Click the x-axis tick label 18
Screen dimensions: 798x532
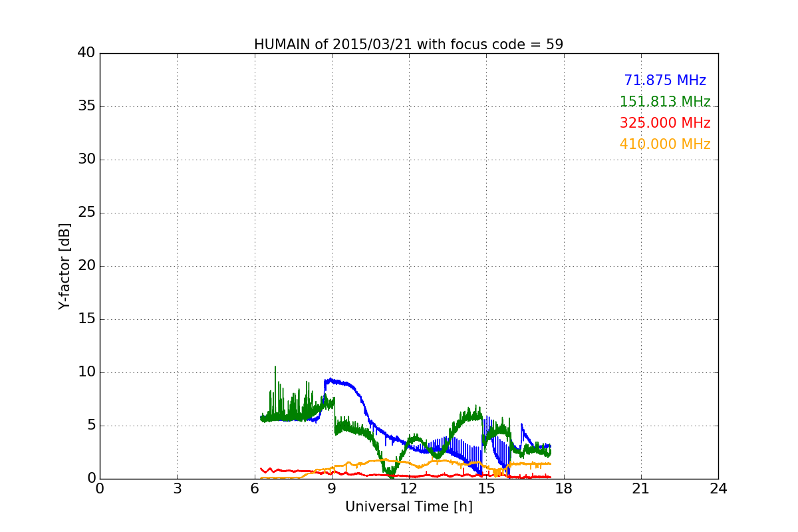[x=563, y=488]
